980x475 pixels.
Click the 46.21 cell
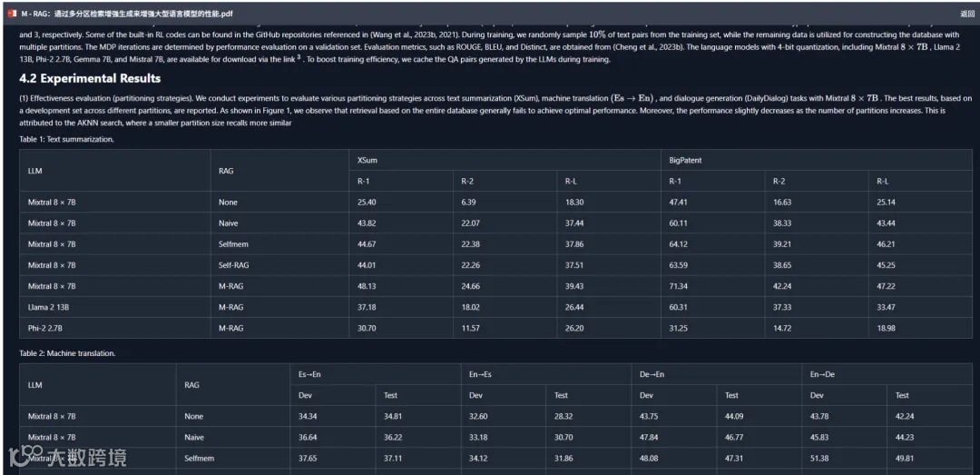coord(886,244)
